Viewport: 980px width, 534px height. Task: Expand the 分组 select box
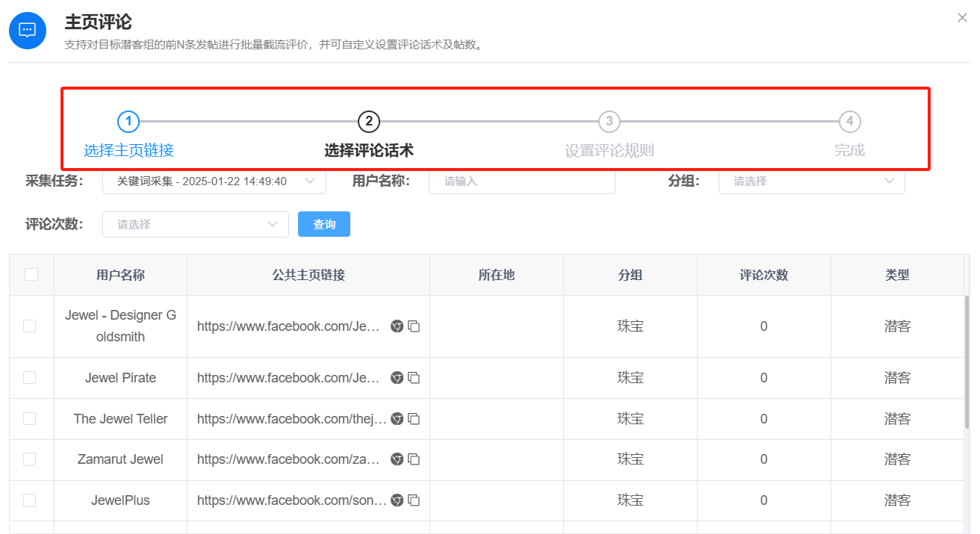click(812, 181)
